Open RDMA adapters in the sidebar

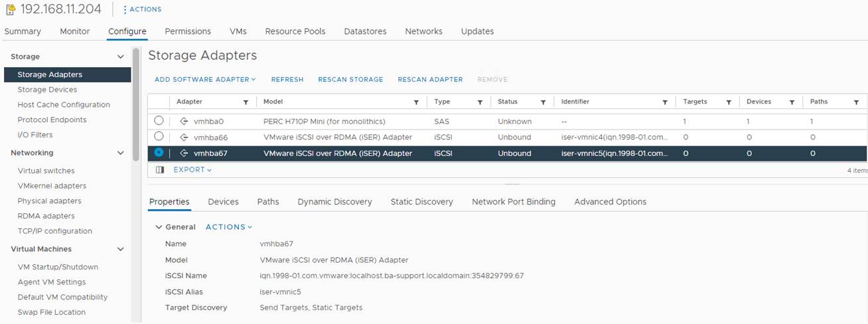[x=46, y=216]
